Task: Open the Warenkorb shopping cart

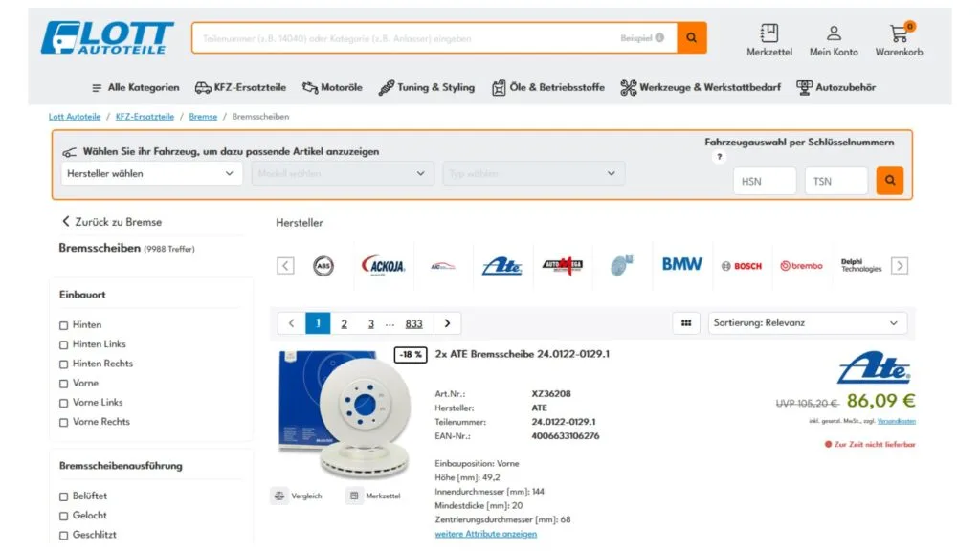Action: pos(899,40)
